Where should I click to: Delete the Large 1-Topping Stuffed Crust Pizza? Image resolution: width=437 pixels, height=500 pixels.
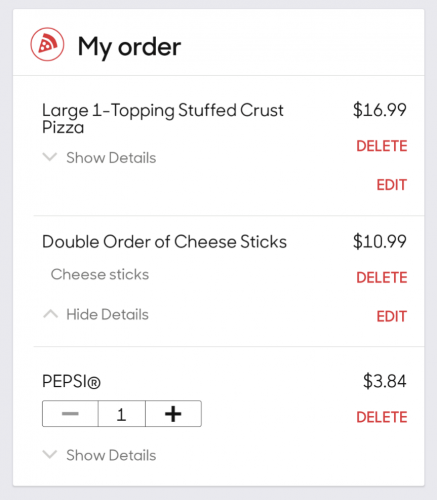[x=382, y=146]
